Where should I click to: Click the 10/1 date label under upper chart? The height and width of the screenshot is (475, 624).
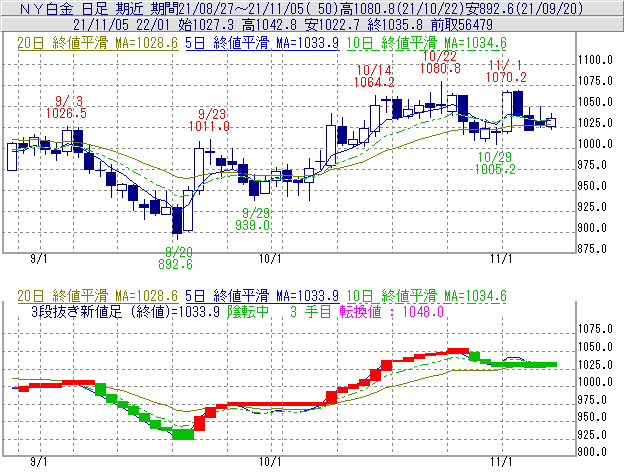[x=270, y=259]
